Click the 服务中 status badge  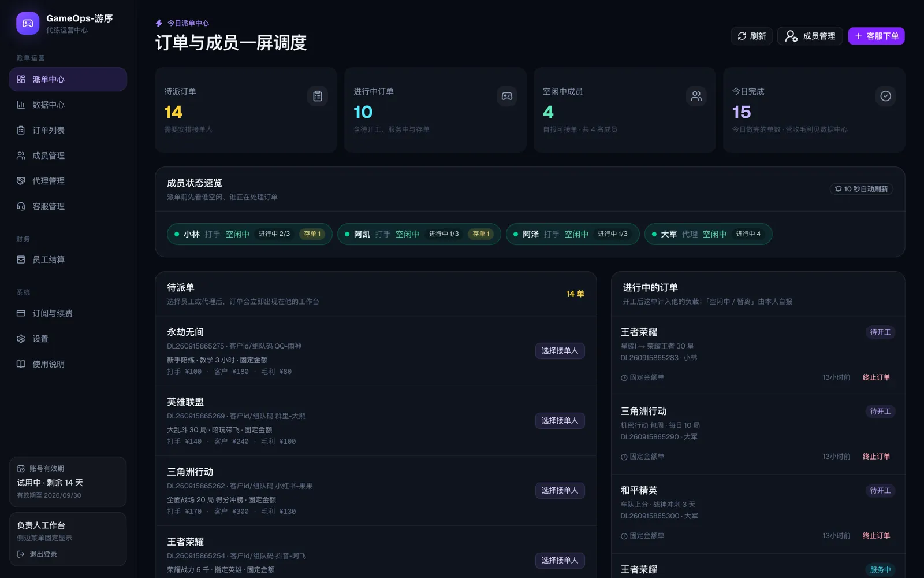(880, 570)
